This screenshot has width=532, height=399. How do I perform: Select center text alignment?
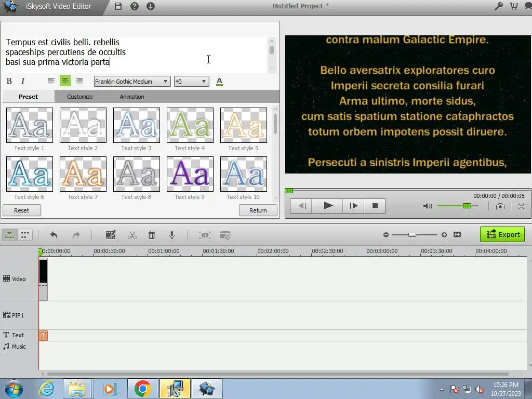pyautogui.click(x=65, y=81)
